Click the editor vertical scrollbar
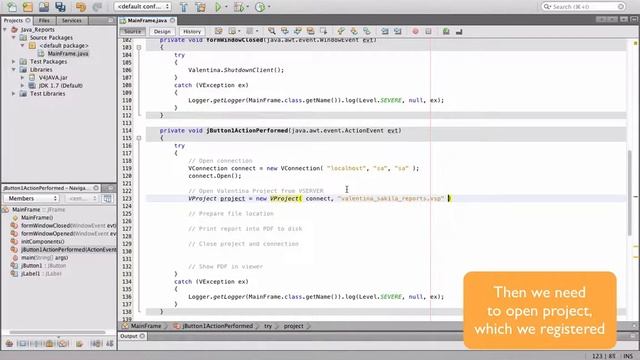Viewport: 640px width, 360px height. click(x=630, y=192)
